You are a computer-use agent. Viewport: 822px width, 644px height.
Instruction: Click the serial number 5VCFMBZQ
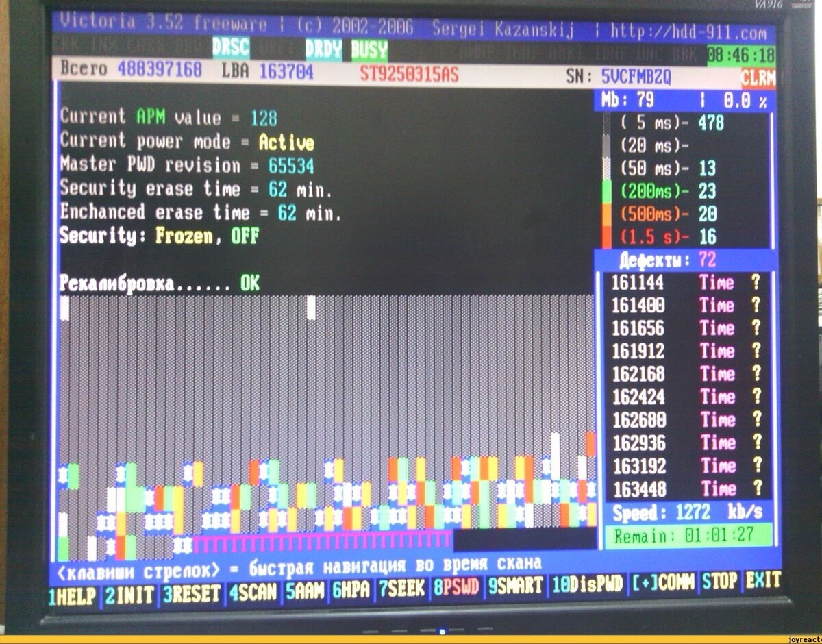pos(636,75)
